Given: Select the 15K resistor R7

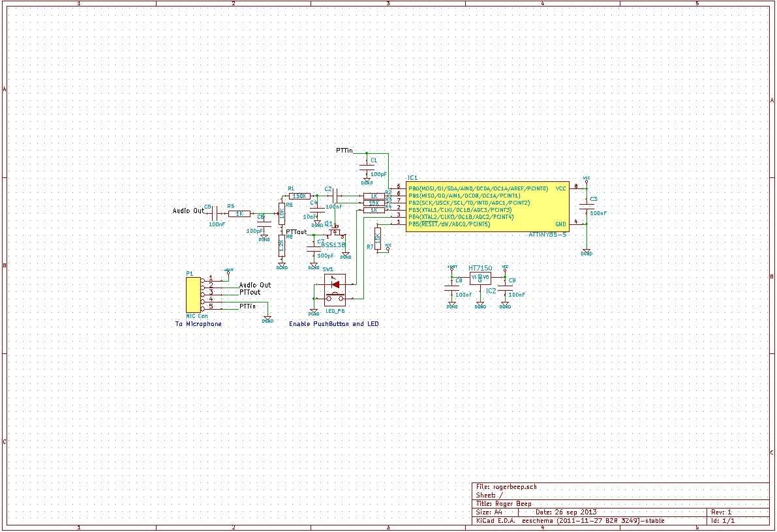Looking at the screenshot, I should pos(377,237).
